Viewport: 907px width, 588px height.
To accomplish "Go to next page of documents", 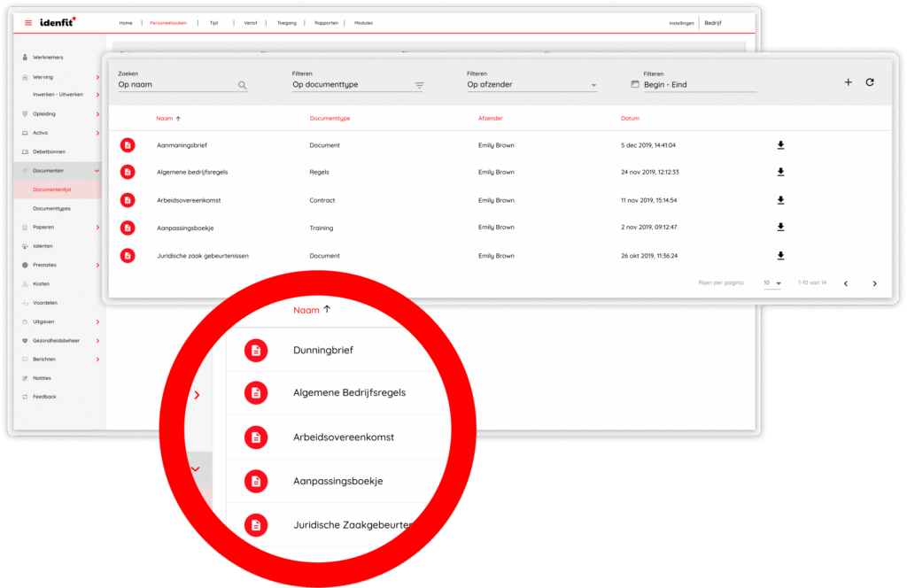I will pyautogui.click(x=874, y=283).
